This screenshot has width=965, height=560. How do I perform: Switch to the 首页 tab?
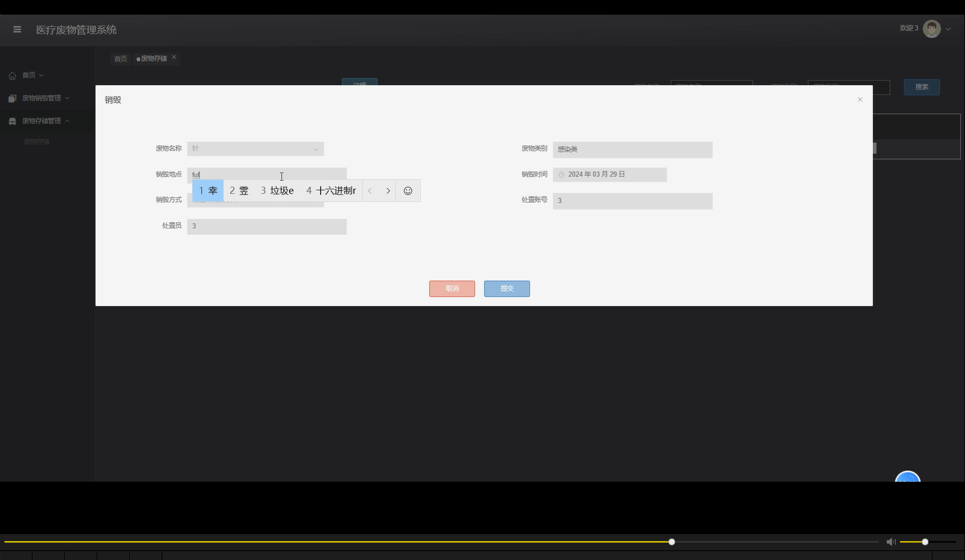[120, 59]
